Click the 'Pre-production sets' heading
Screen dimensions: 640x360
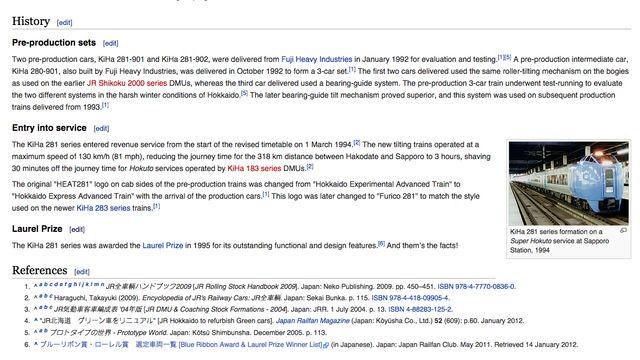tap(54, 42)
